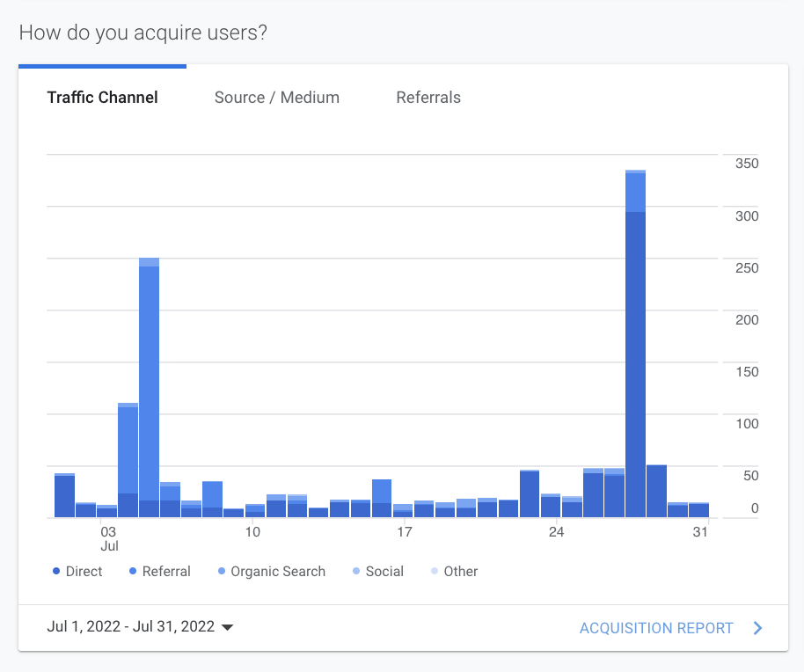Expand the date range dropdown arrow
Image resolution: width=804 pixels, height=672 pixels.
pos(228,628)
